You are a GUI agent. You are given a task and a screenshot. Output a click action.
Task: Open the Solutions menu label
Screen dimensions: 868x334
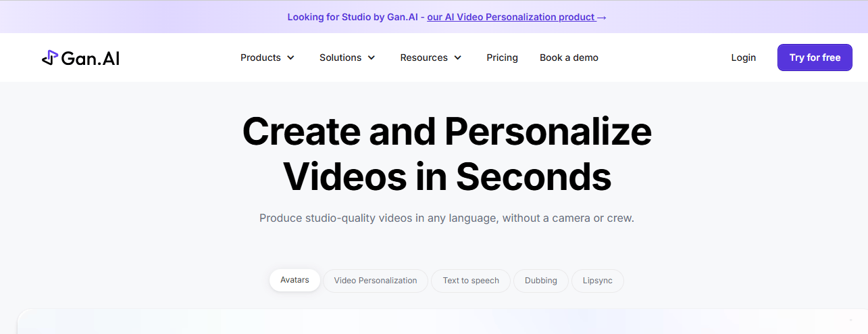pos(340,58)
